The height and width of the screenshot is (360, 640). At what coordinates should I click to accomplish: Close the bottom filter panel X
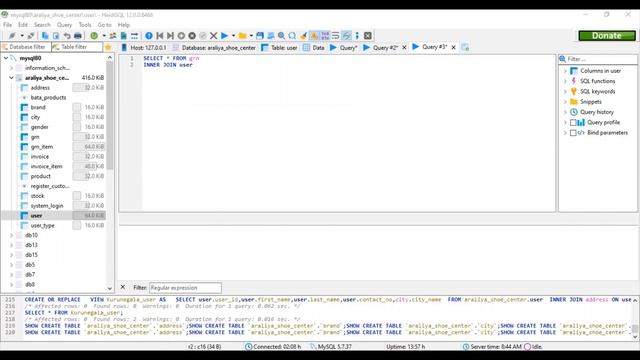[123, 287]
